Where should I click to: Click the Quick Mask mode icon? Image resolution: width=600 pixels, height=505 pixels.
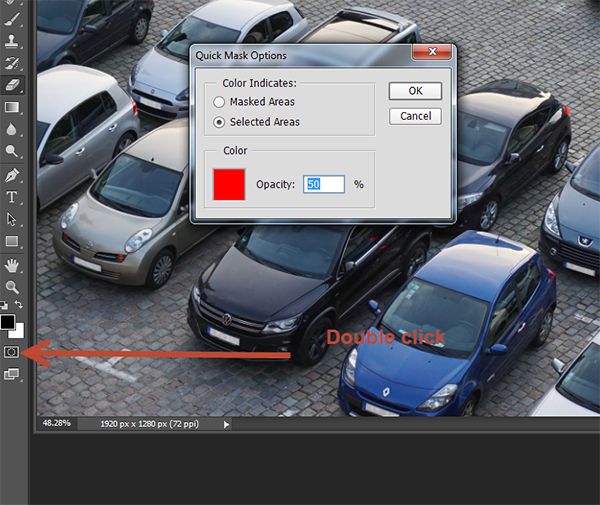coord(12,352)
